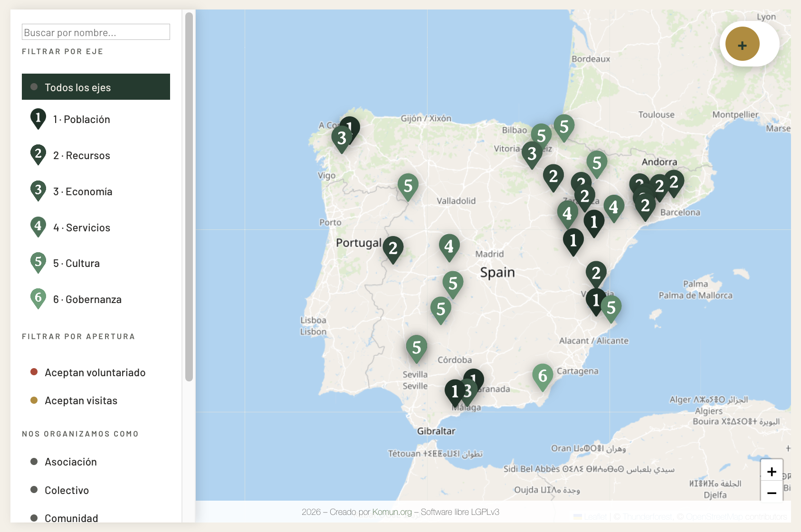The height and width of the screenshot is (532, 801).
Task: Filter by 2 · Recursos axis
Action: tap(96, 155)
